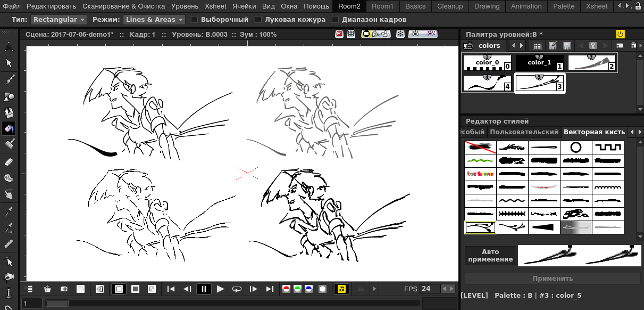This screenshot has width=644, height=310.
Task: Click the FPS value field
Action: (x=430, y=289)
